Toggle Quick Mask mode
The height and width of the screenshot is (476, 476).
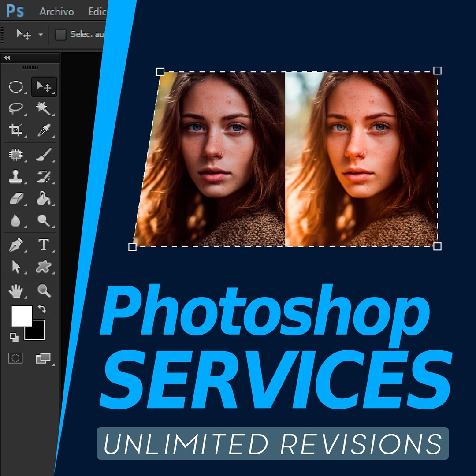click(x=16, y=358)
